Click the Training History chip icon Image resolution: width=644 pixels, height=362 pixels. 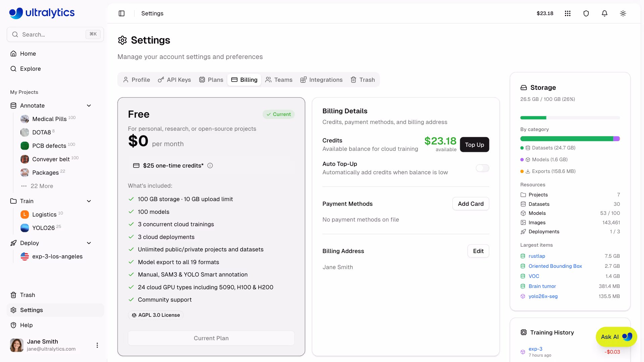(x=524, y=332)
